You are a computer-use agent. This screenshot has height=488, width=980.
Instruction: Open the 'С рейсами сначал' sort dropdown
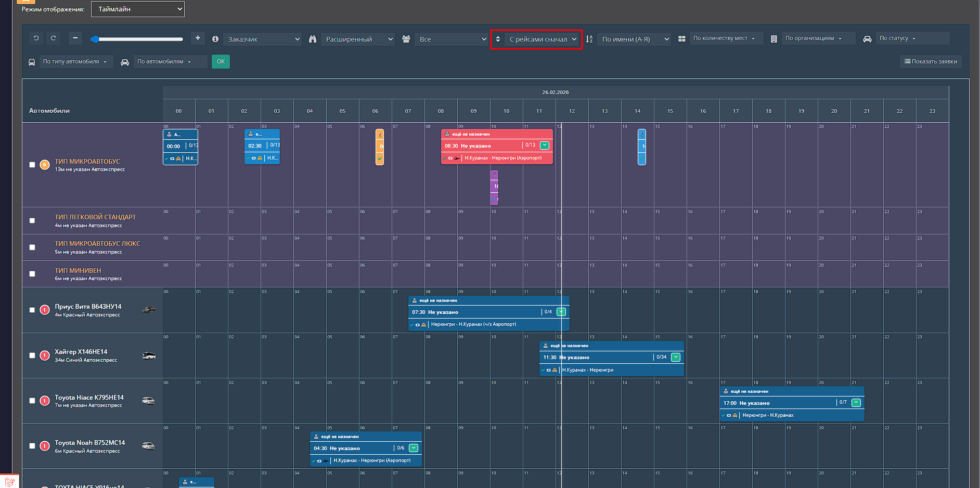(x=543, y=39)
